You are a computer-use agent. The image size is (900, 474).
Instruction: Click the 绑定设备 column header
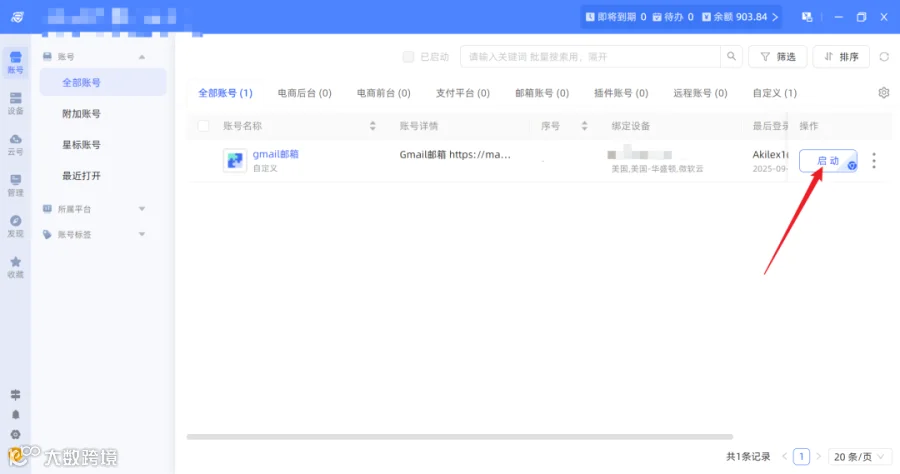coord(631,126)
